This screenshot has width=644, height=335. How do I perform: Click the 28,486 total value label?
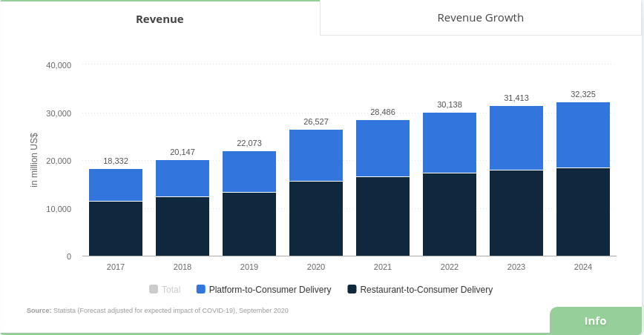tap(383, 112)
